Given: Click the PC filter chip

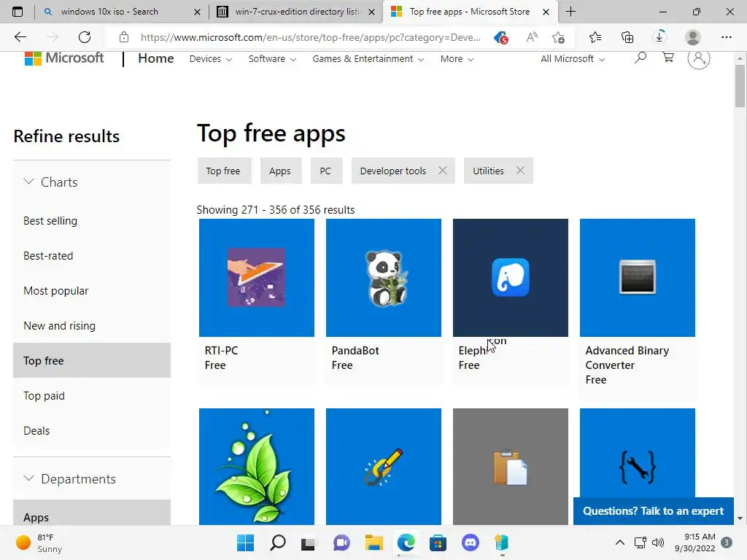Looking at the screenshot, I should [x=326, y=171].
